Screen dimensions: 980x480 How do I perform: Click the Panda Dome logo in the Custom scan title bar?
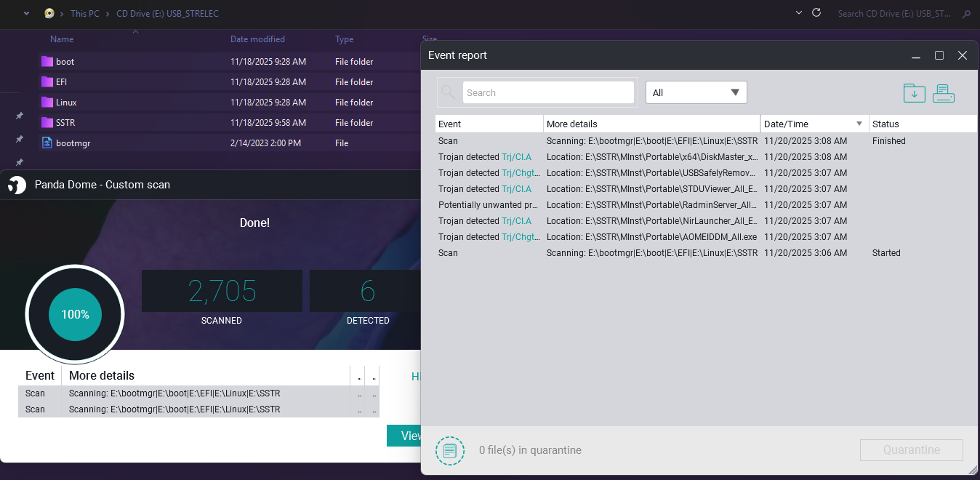coord(17,185)
